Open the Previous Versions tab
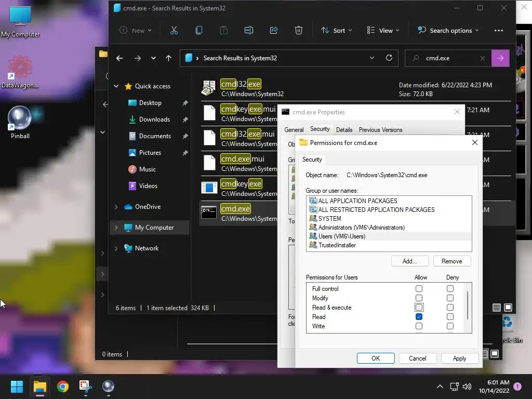532x399 pixels. (380, 130)
